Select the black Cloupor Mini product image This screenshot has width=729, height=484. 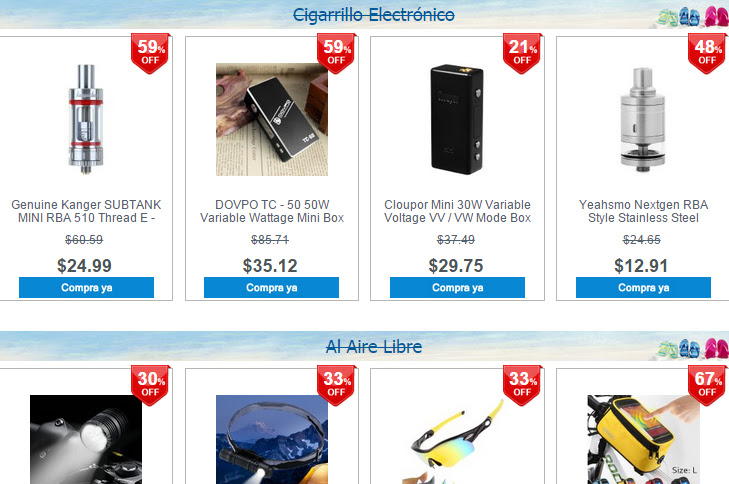tap(457, 119)
